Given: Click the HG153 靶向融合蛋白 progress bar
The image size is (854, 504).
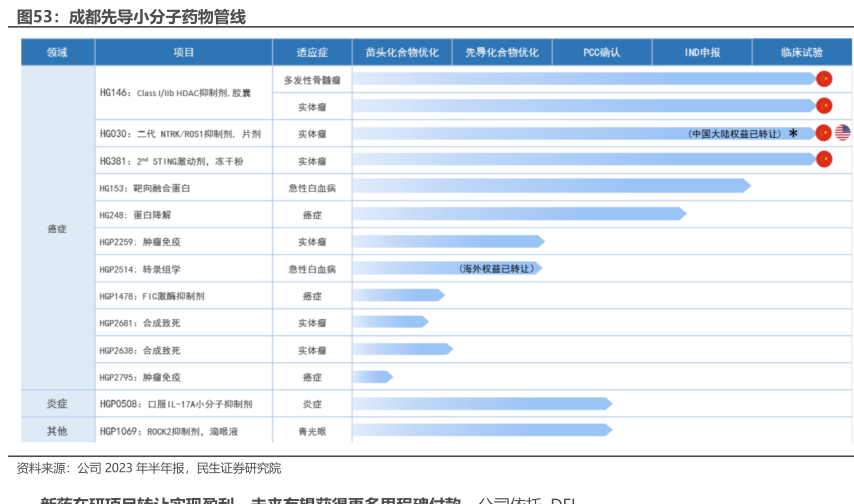Looking at the screenshot, I should pos(550,186).
